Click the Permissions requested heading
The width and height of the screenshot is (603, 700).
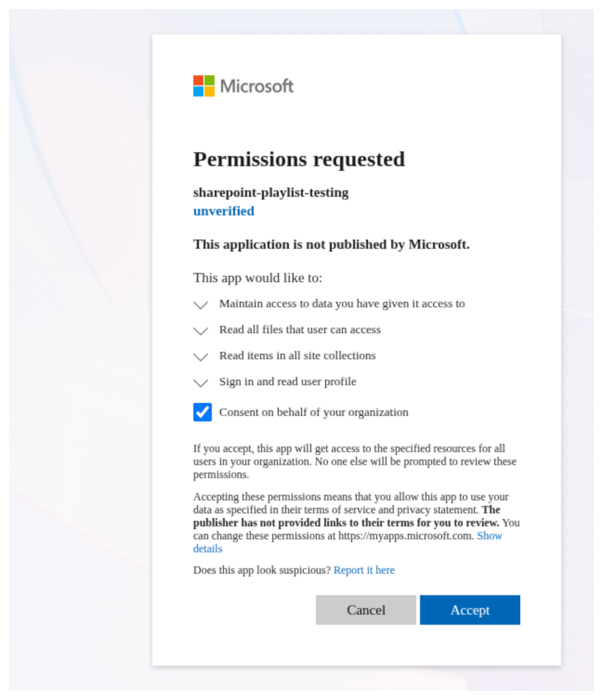[299, 159]
